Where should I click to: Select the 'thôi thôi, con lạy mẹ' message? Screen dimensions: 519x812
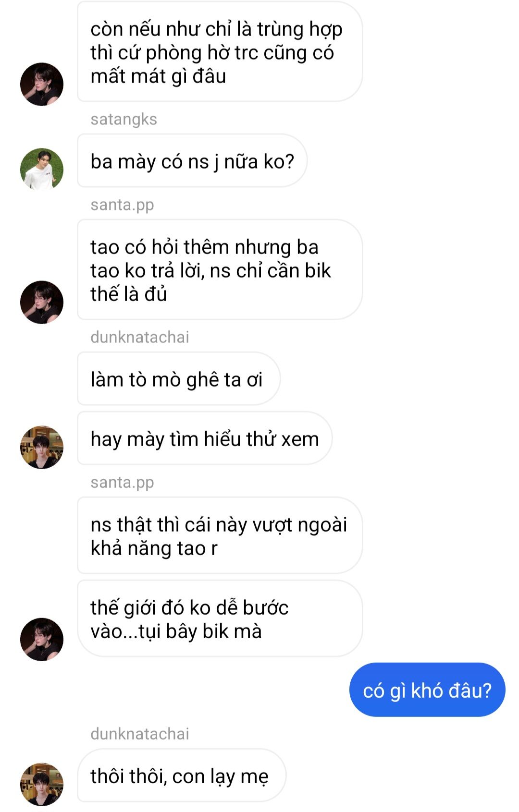point(182,776)
